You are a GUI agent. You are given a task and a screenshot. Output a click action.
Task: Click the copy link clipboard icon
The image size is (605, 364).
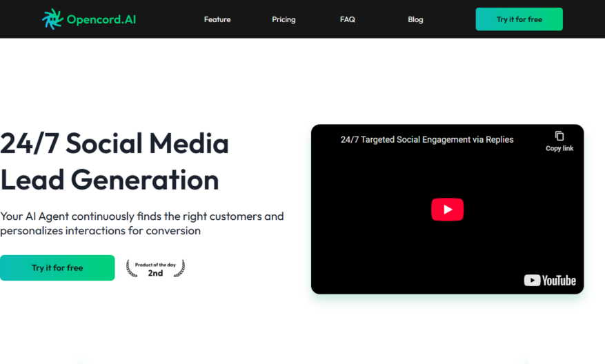[x=559, y=136]
